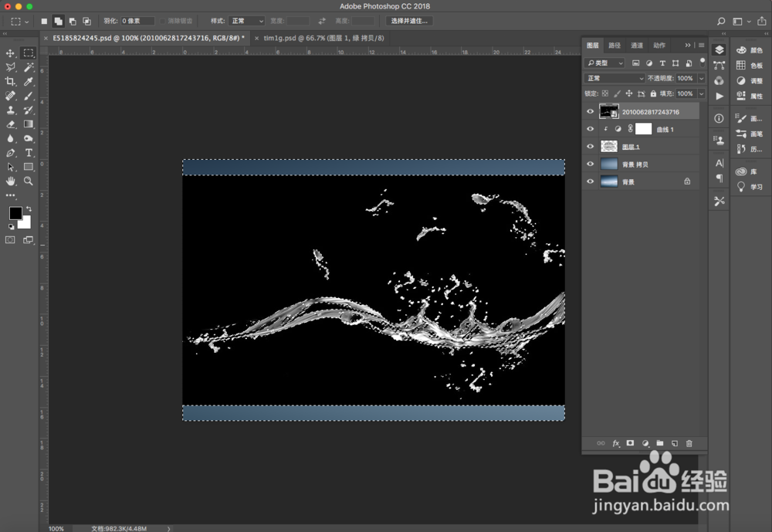The height and width of the screenshot is (532, 772).
Task: Select the 图层 Layers tab
Action: click(593, 46)
